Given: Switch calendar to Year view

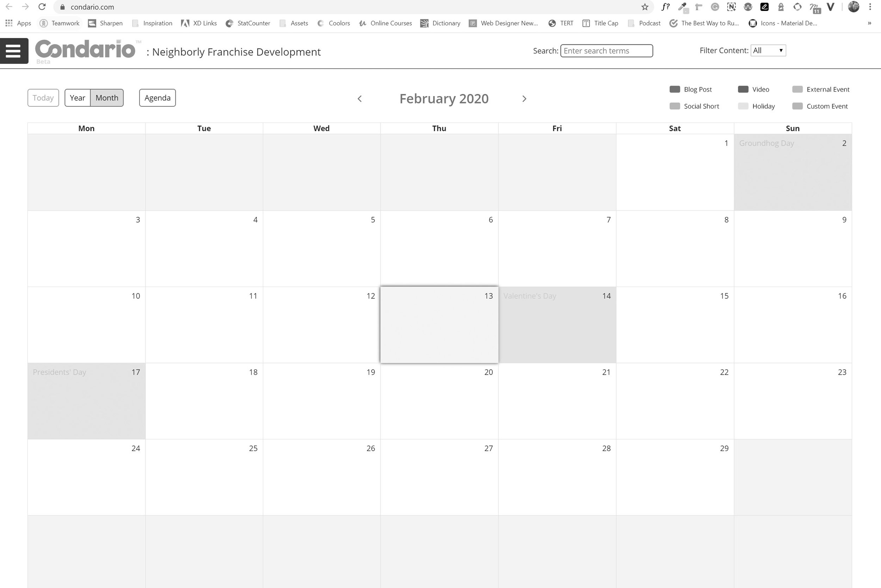Looking at the screenshot, I should pos(77,98).
